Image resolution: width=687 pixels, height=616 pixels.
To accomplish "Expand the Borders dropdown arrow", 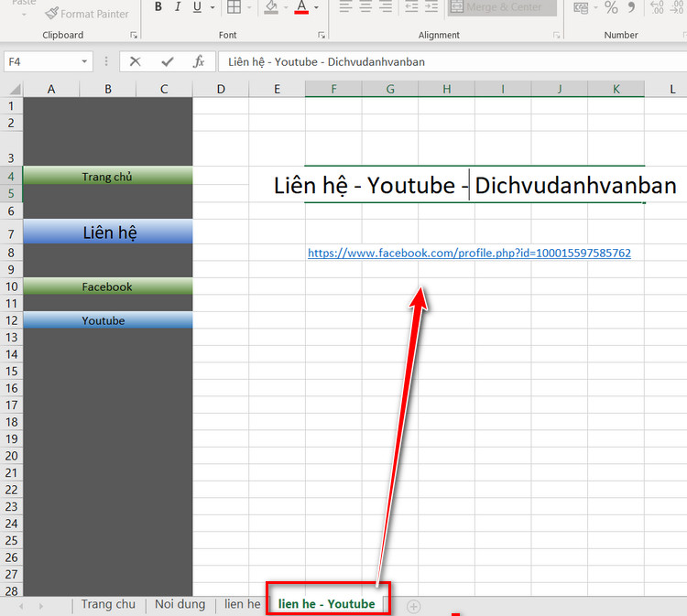I will tap(249, 7).
